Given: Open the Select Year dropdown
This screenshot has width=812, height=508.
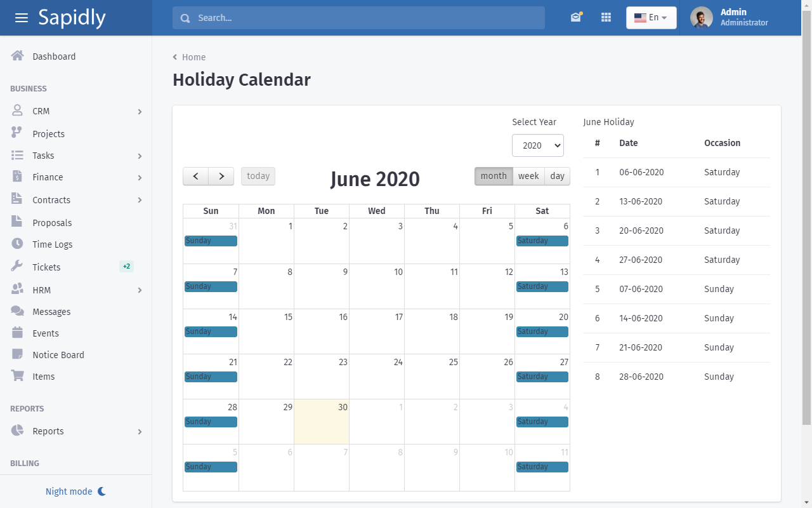Looking at the screenshot, I should tap(537, 145).
